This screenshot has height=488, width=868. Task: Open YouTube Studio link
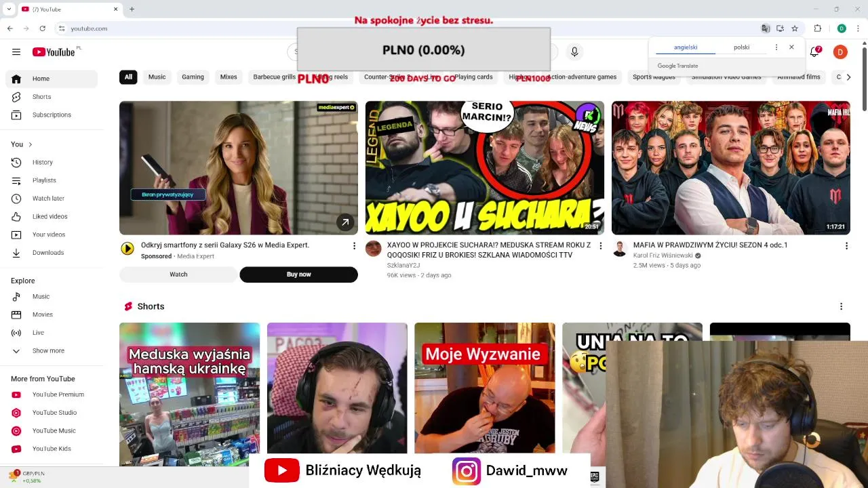52,413
